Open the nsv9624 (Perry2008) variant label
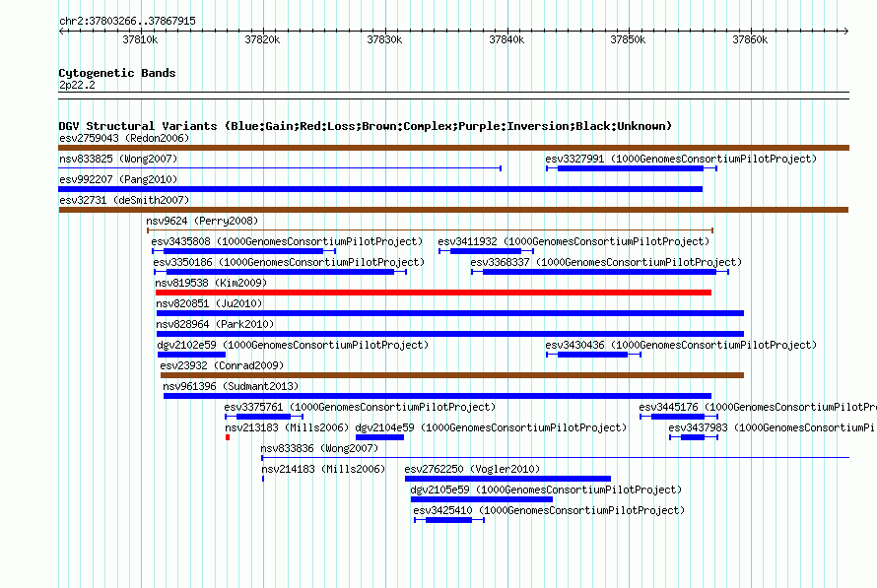This screenshot has width=877, height=588. coord(202,221)
